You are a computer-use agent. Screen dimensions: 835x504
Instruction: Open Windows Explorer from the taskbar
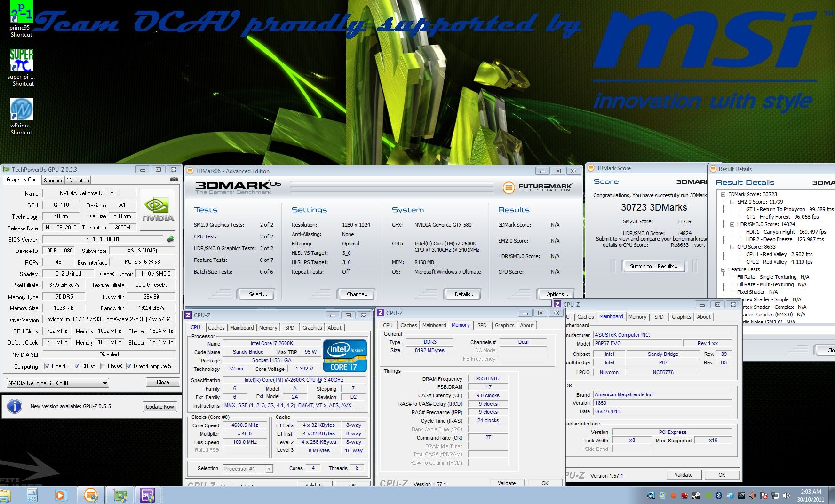pyautogui.click(x=6, y=496)
